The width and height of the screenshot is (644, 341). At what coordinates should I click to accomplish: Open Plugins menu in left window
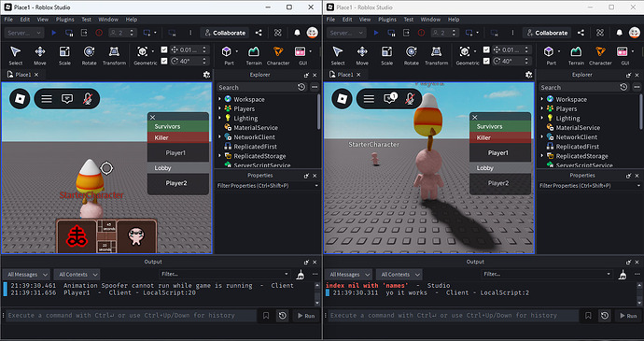tap(65, 20)
